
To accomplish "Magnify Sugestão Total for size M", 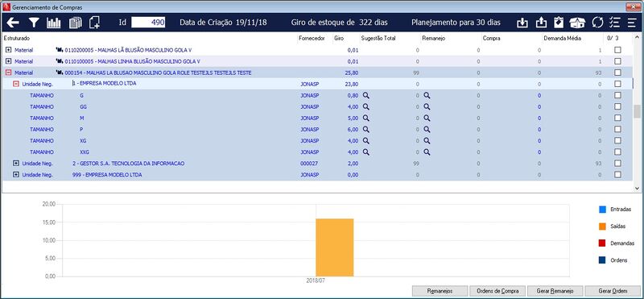I will click(366, 118).
